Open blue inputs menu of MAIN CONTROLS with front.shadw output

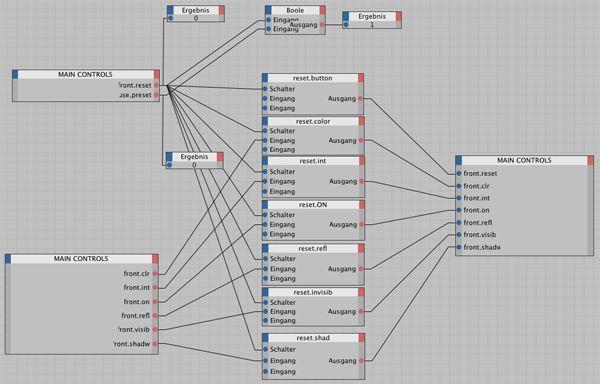8,259
